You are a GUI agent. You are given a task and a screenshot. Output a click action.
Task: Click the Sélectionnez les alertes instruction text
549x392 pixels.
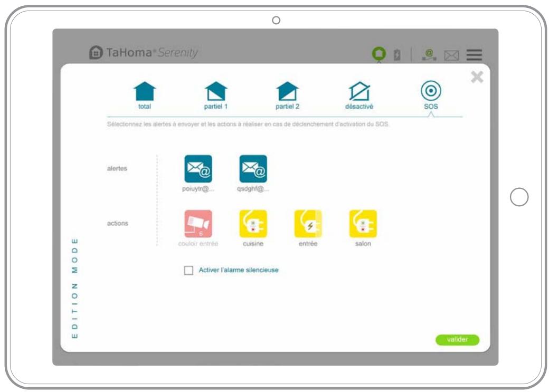click(248, 124)
